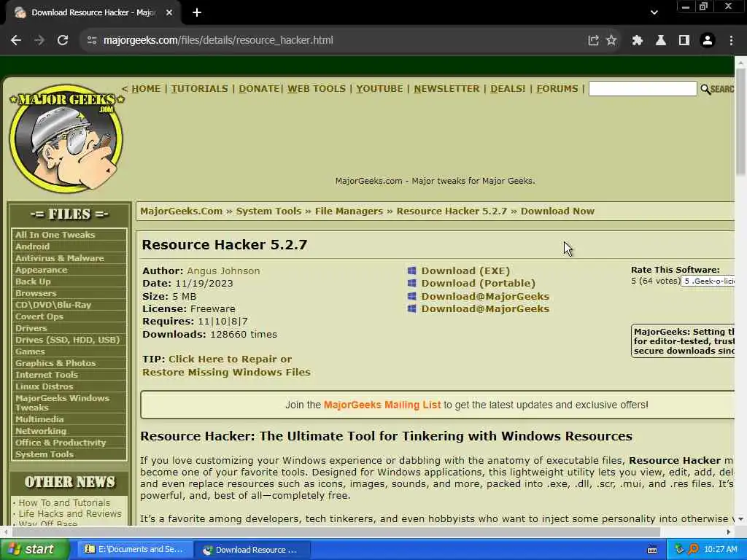The height and width of the screenshot is (560, 747).
Task: Click System Tools in breadcrumb
Action: point(268,211)
